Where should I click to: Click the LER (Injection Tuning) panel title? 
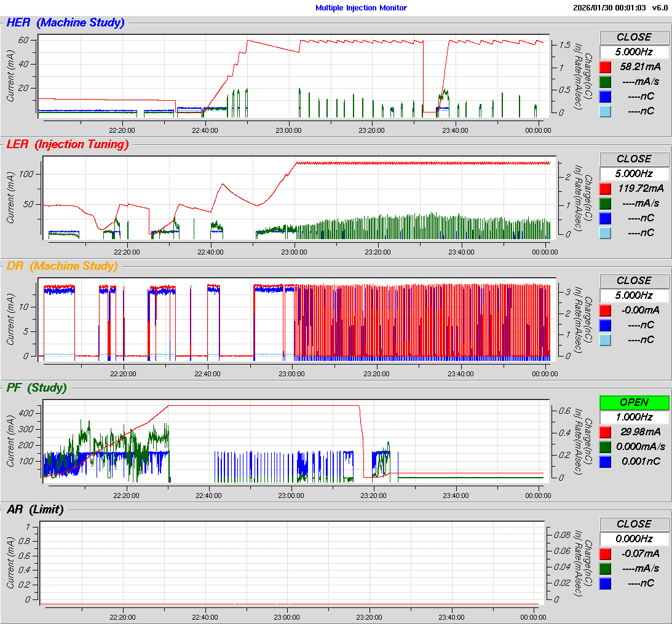68,144
